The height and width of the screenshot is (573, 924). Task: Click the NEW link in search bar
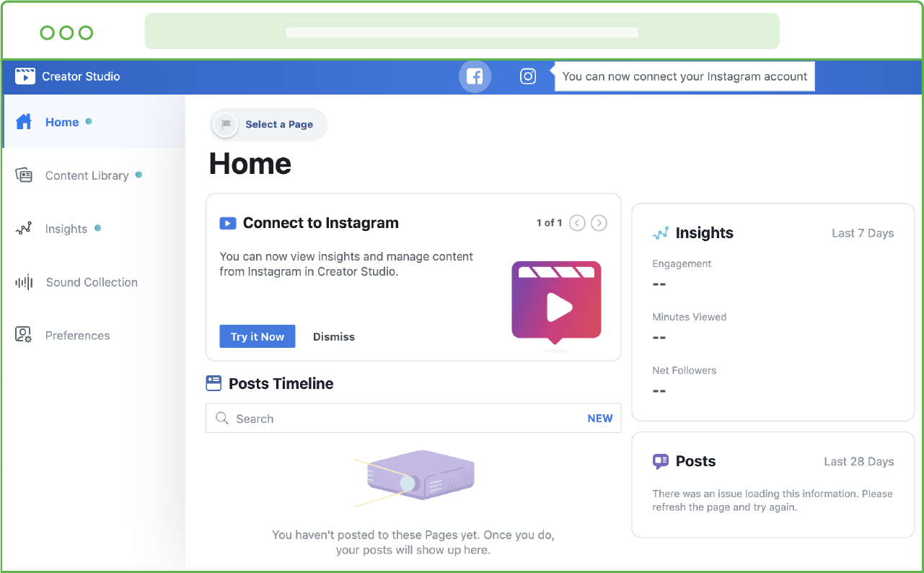[x=600, y=419]
